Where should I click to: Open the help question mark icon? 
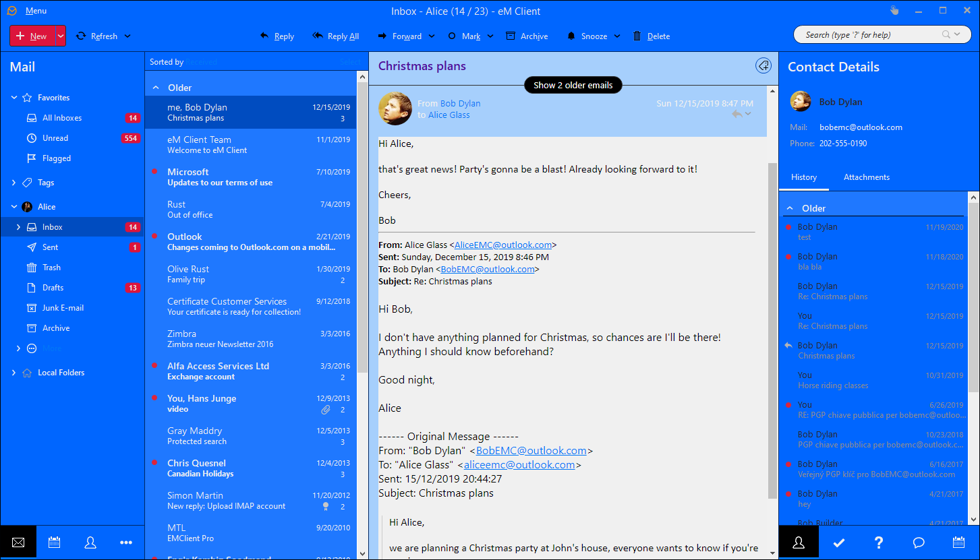(878, 542)
